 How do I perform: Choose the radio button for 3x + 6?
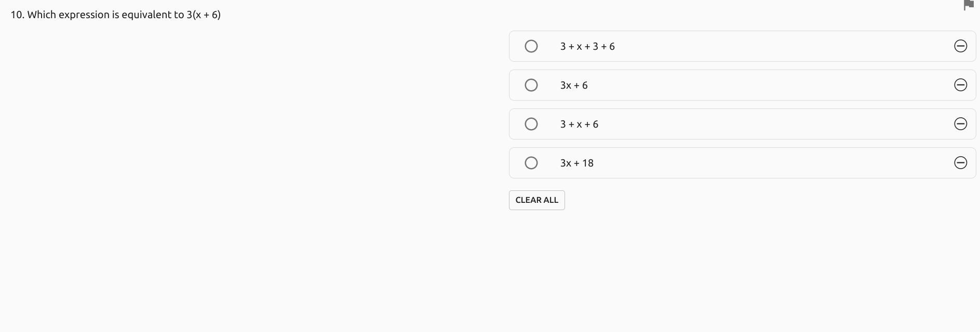pos(531,85)
